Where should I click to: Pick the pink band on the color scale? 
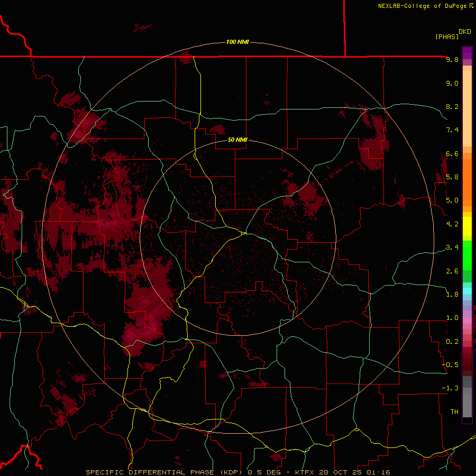(x=467, y=321)
